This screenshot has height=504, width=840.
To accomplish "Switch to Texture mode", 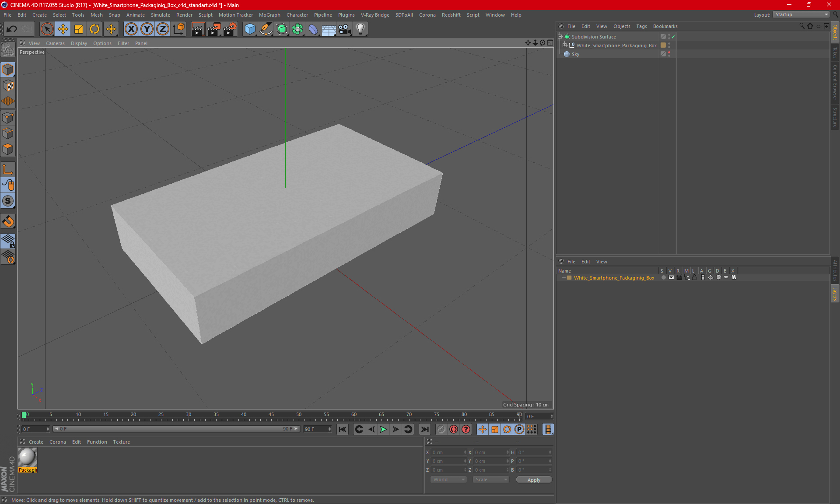I will [x=8, y=86].
